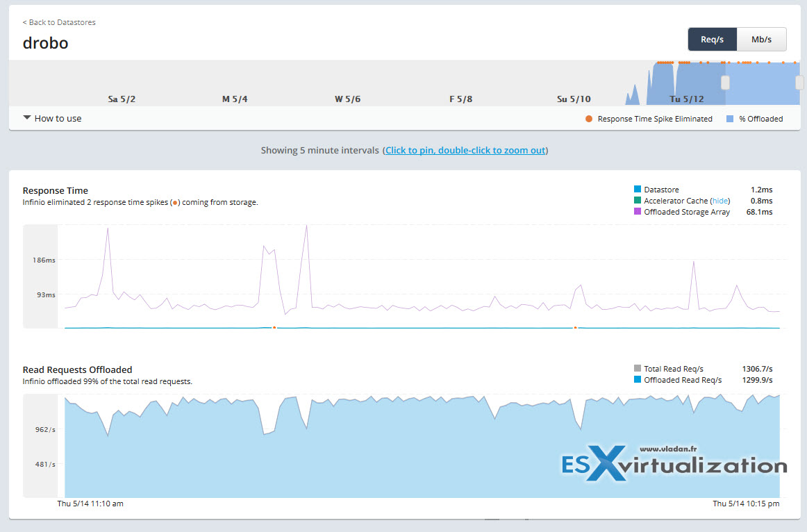Click the 962/s axis label
807x532 pixels.
pos(45,430)
